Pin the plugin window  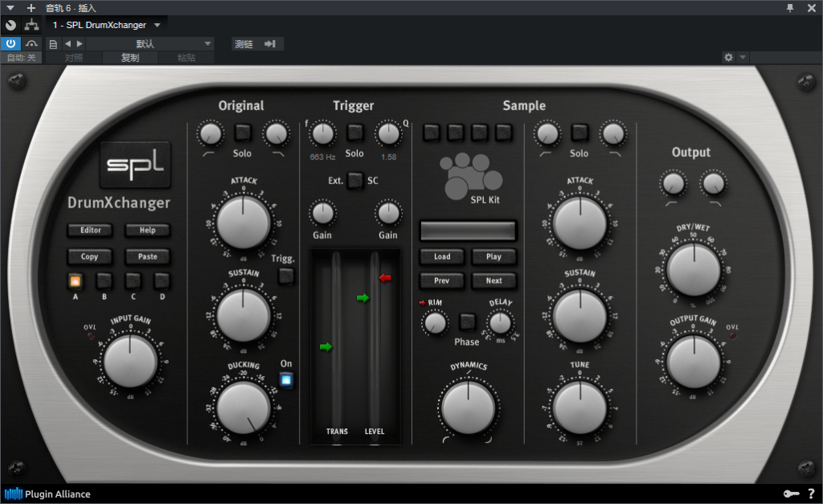[x=790, y=8]
